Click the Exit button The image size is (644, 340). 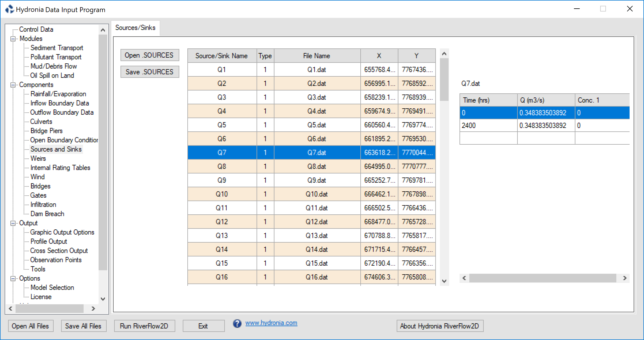204,326
